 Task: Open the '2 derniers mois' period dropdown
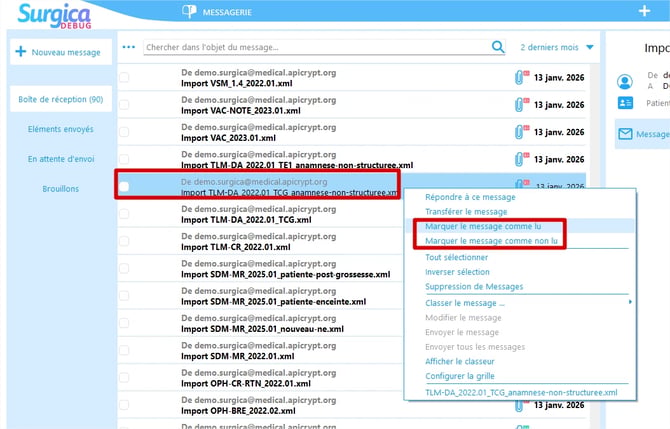click(x=557, y=47)
